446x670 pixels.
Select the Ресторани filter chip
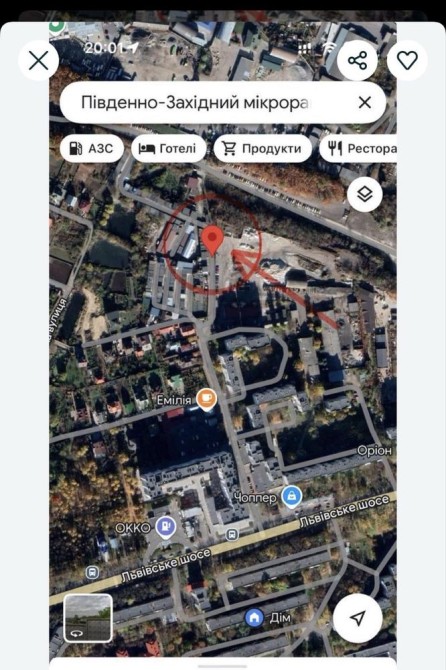(358, 148)
